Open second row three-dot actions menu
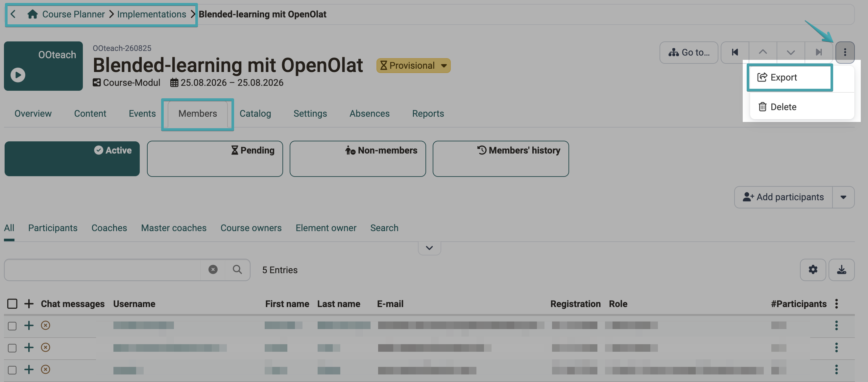 [836, 347]
